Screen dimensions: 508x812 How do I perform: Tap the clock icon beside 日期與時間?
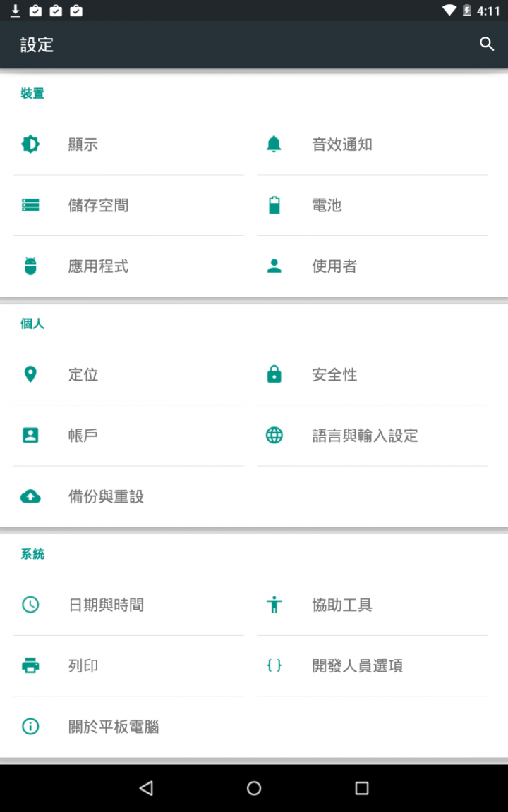30,604
